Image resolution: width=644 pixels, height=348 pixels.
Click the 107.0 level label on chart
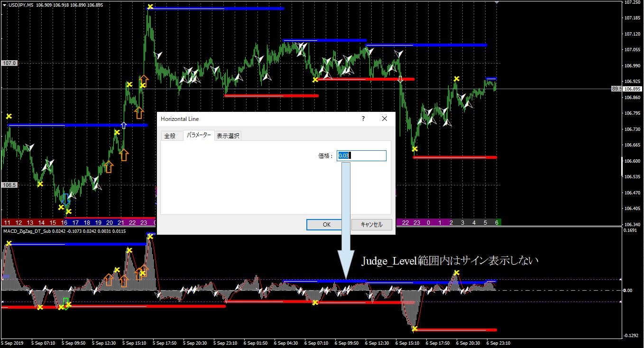point(9,63)
